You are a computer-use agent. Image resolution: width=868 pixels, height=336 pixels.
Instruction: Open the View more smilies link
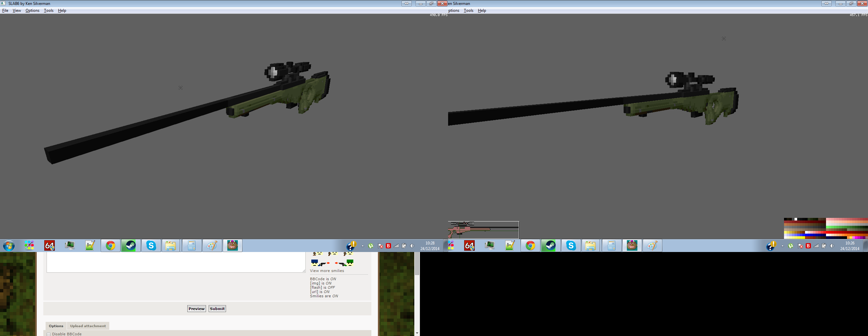[x=327, y=271]
